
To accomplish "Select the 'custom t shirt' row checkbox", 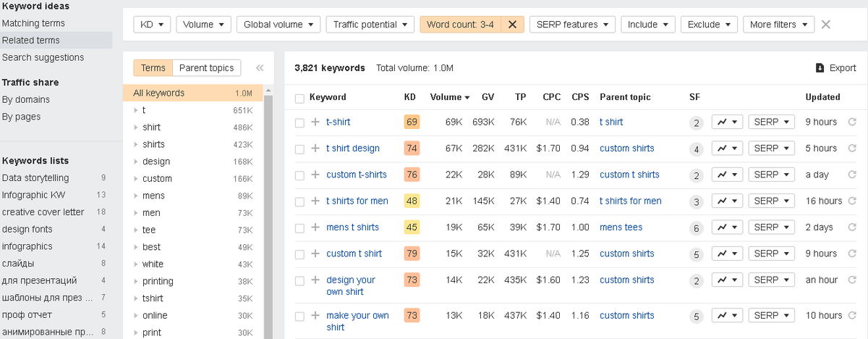I will 299,254.
